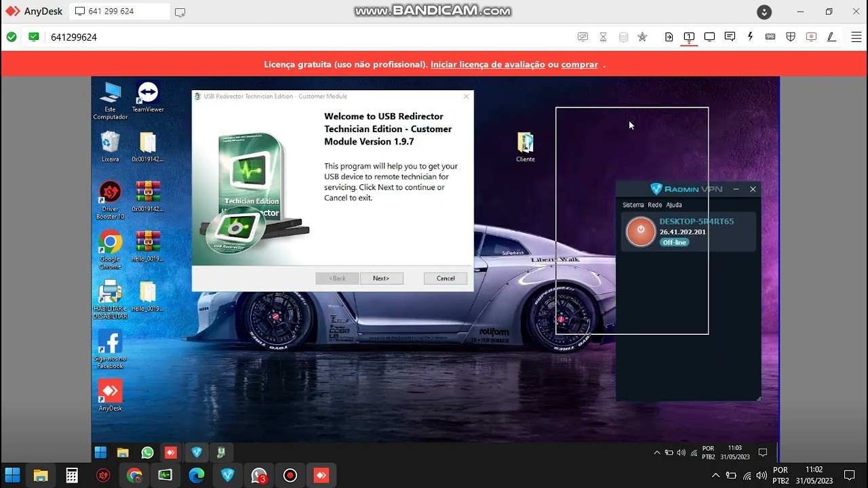Screen dimensions: 868x488
Task: Follow the comprar link in license banner
Action: point(580,64)
